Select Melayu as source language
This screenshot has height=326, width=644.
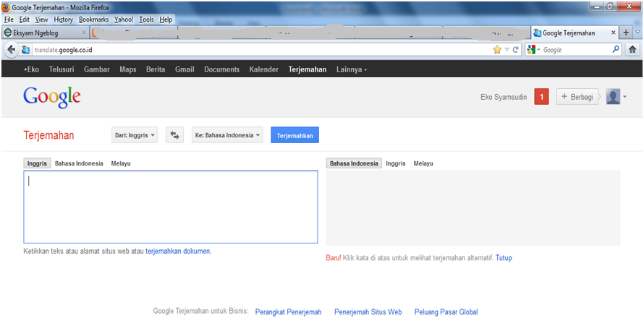[121, 163]
